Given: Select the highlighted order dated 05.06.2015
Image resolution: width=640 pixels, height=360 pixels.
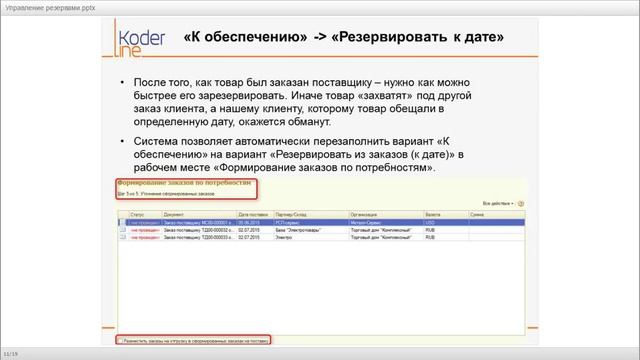Looking at the screenshot, I should (321, 222).
